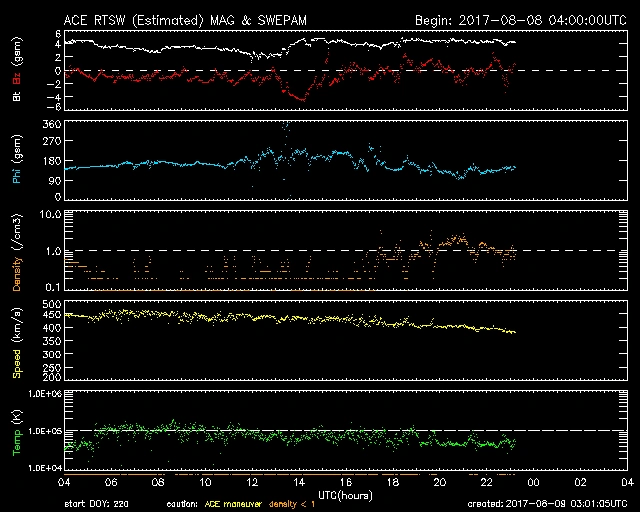Click the "1.0E+04" tick on Temp axis
The image size is (640, 512).
pyautogui.click(x=45, y=468)
